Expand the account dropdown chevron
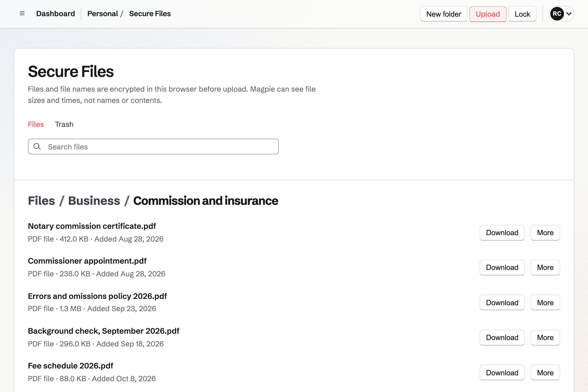 click(569, 14)
